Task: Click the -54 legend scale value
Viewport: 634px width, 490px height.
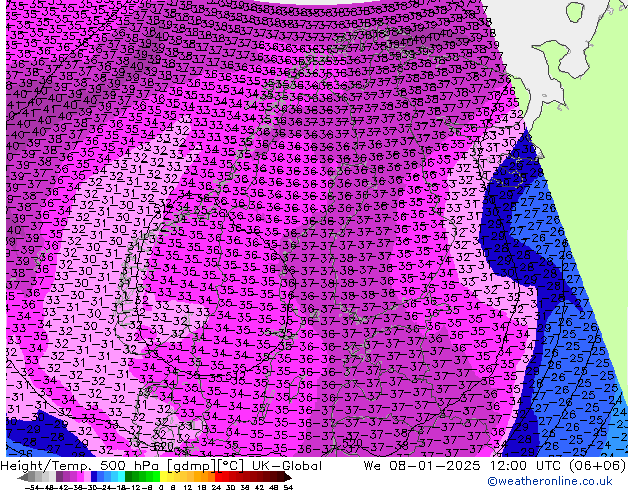Action: point(32,487)
